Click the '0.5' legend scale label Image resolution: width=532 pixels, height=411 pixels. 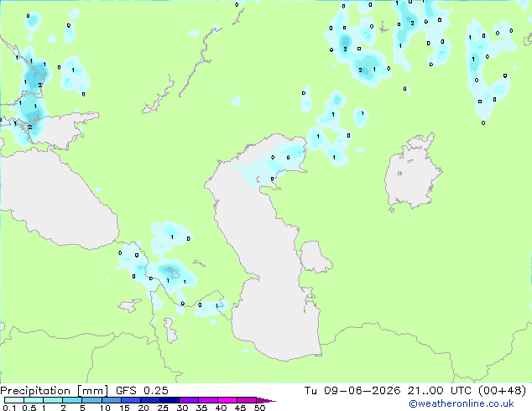point(29,408)
